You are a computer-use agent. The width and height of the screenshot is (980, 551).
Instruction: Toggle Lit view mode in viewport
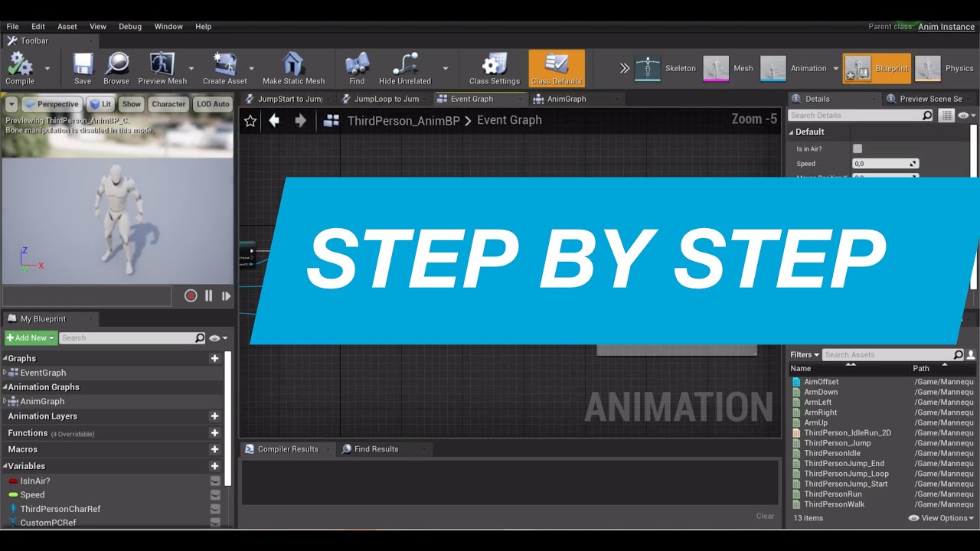(x=100, y=104)
